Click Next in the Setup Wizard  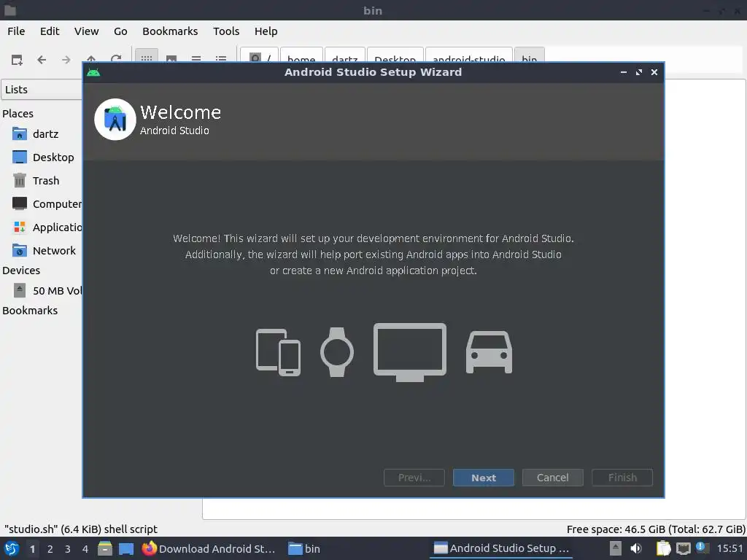tap(483, 478)
